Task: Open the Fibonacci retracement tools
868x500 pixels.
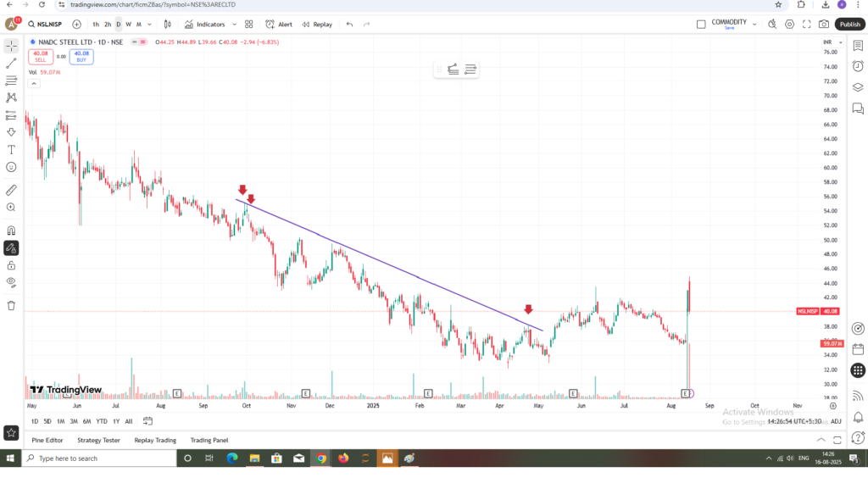Action: [11, 81]
